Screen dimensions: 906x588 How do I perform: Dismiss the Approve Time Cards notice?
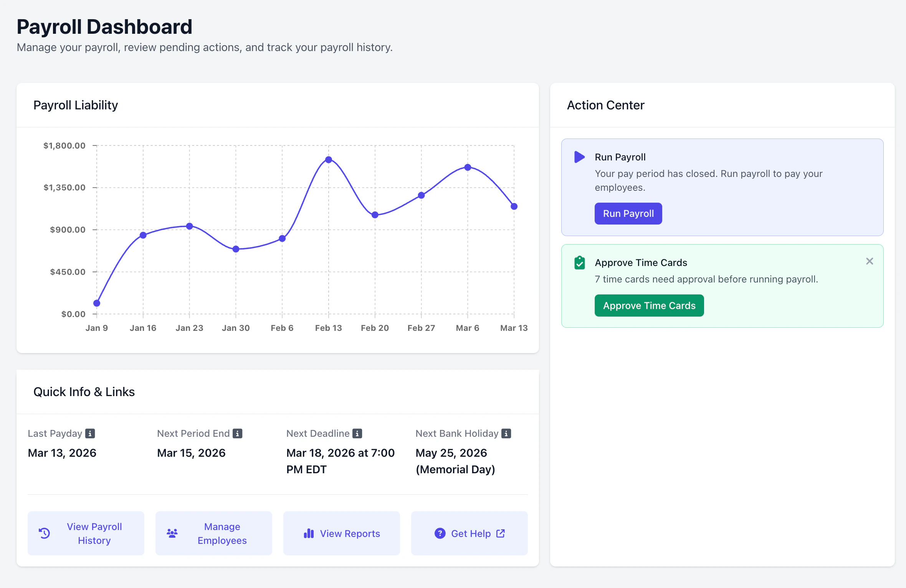(x=870, y=261)
